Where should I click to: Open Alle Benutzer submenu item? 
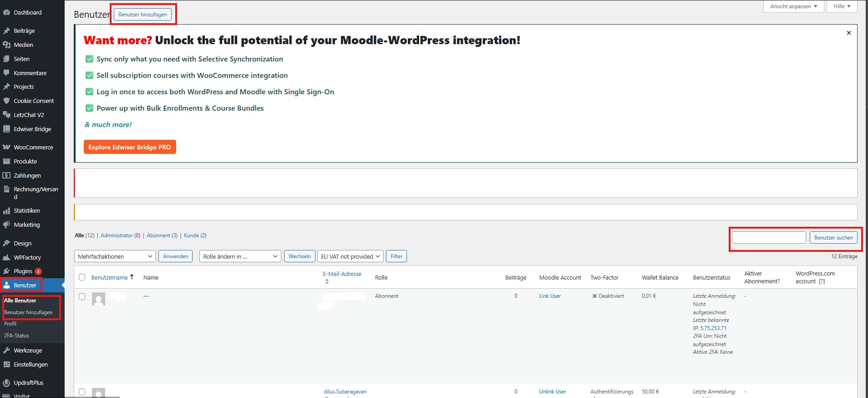click(x=20, y=301)
